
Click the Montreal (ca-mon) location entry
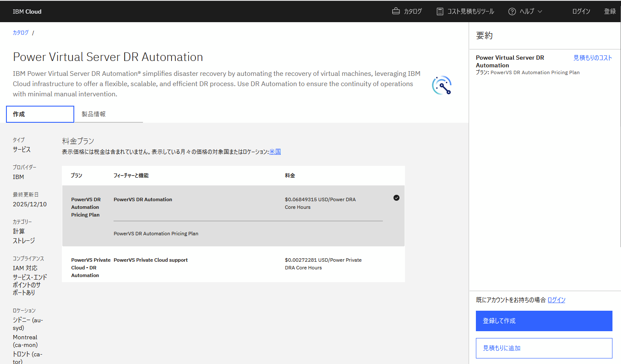tap(25, 341)
